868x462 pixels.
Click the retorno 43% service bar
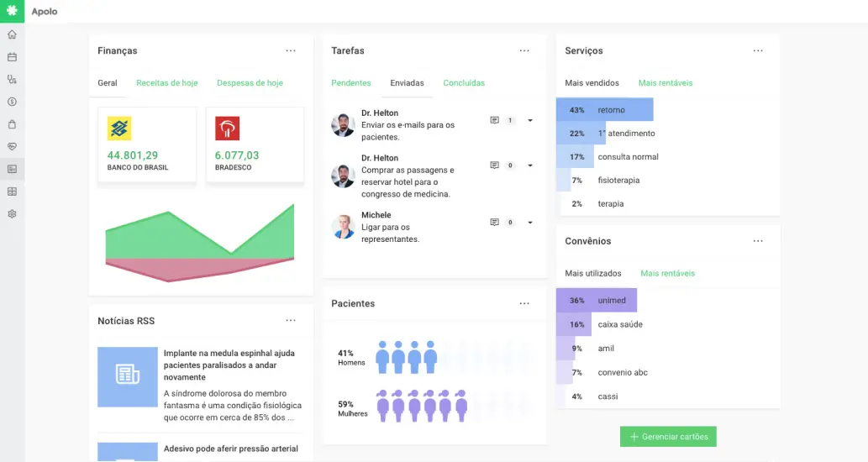[604, 110]
